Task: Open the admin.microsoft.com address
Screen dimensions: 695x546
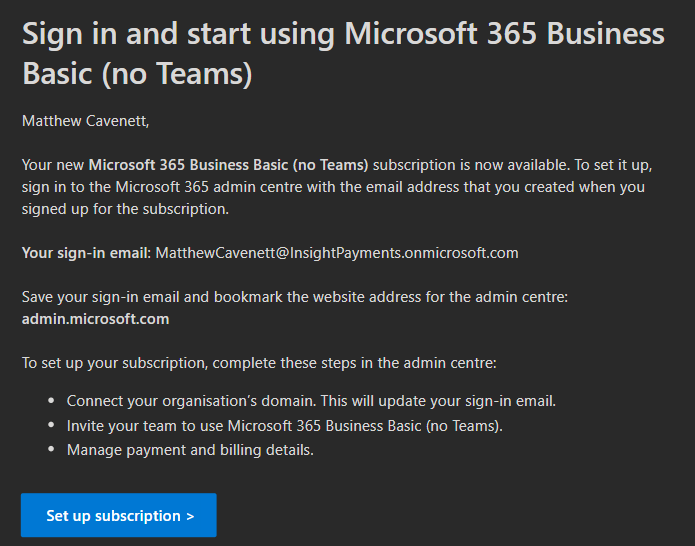Action: click(96, 319)
